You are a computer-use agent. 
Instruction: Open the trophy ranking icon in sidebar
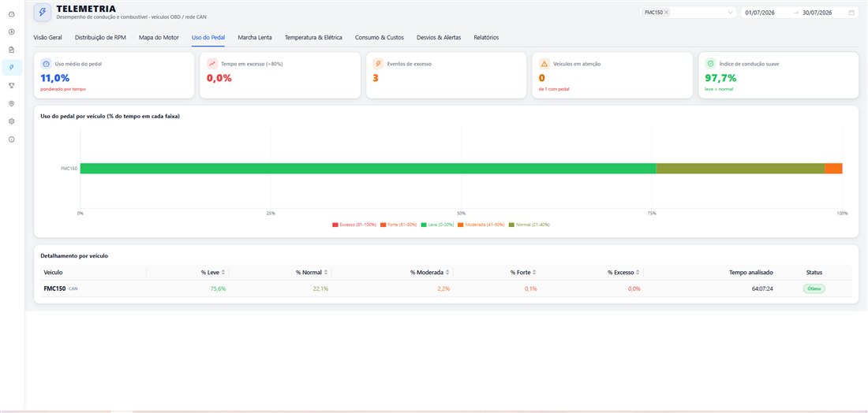(x=12, y=85)
